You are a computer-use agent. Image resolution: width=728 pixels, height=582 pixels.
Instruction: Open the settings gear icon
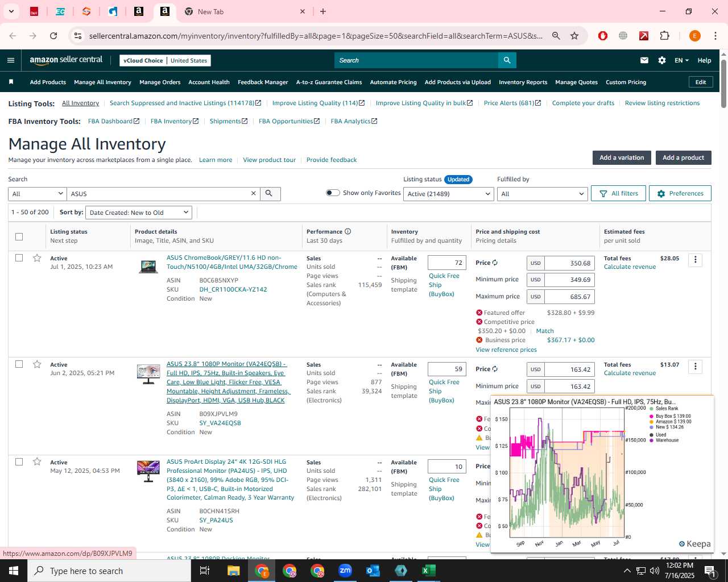[662, 60]
